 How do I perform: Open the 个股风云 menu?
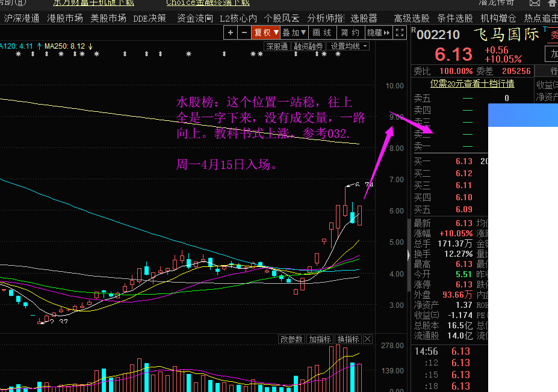(x=282, y=19)
